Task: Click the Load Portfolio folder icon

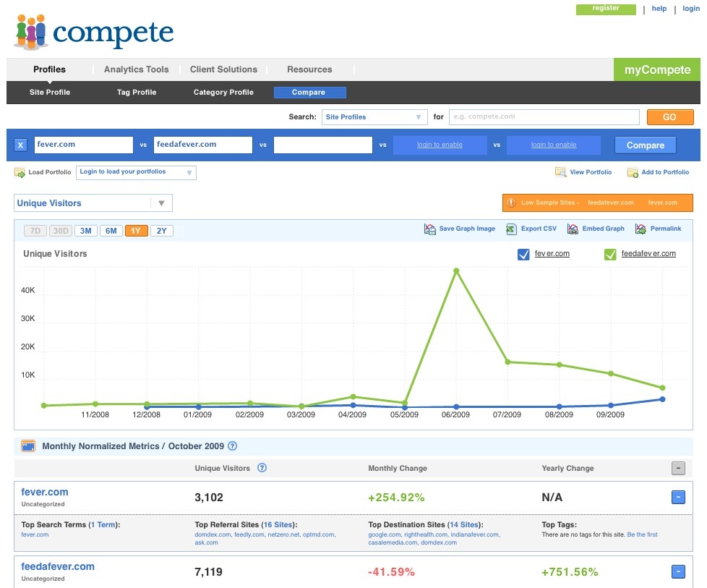Action: point(20,172)
